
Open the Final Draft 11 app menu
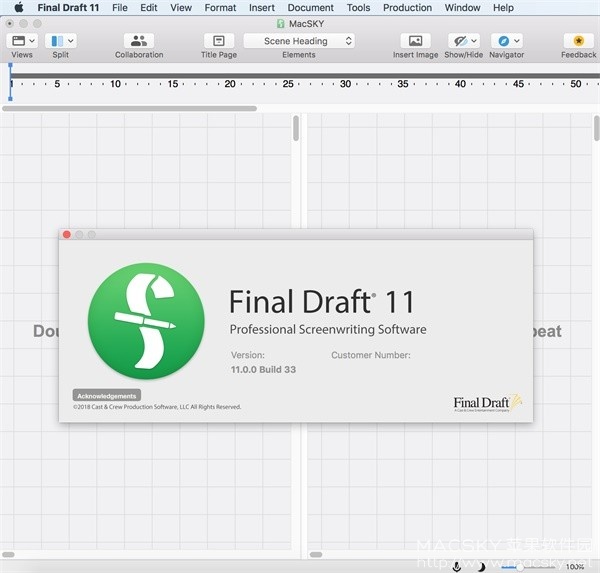click(x=68, y=8)
